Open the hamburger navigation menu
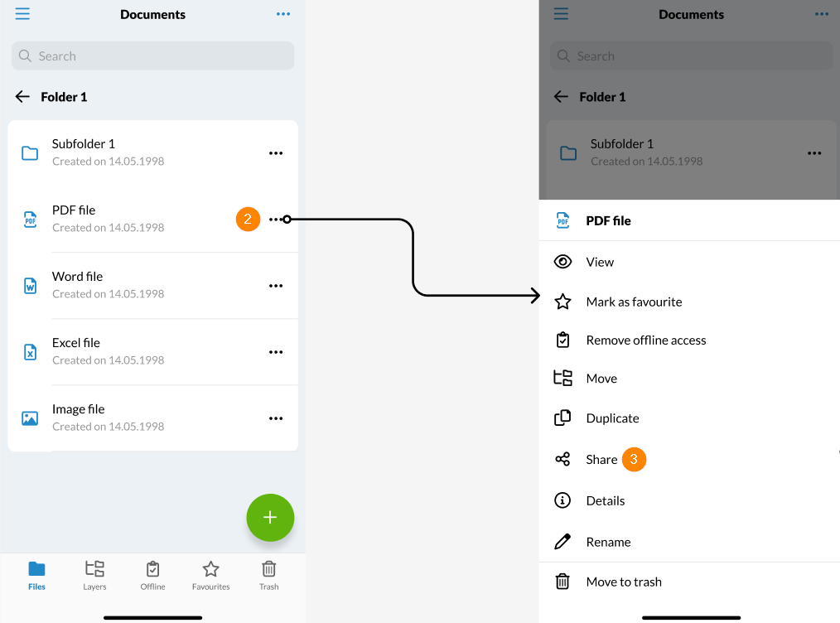 point(22,13)
